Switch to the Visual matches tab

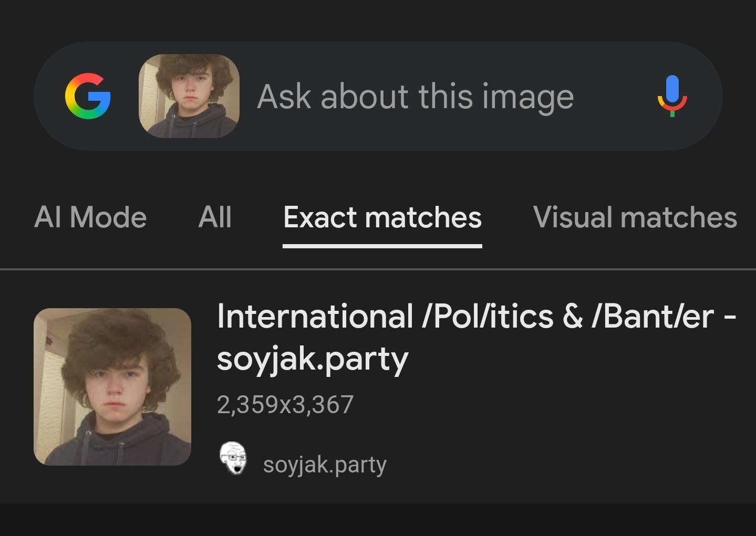(x=635, y=217)
